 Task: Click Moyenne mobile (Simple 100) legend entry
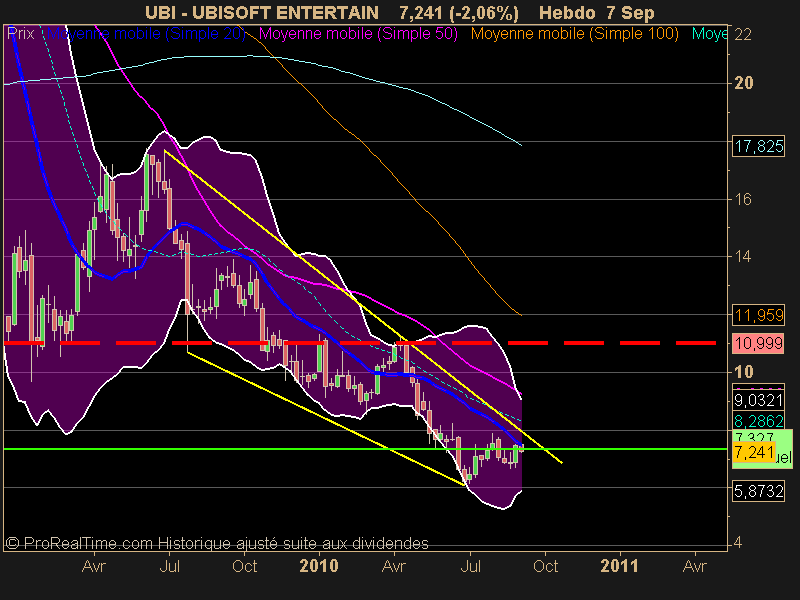point(574,34)
